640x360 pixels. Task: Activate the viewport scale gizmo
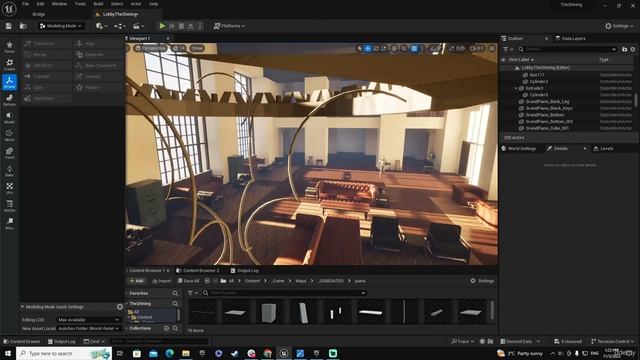tap(384, 49)
